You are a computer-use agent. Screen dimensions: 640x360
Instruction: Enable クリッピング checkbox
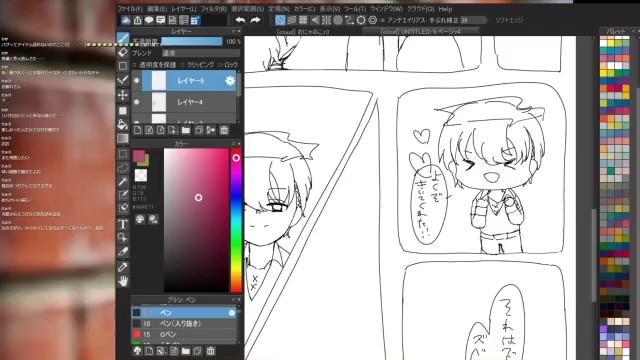pyautogui.click(x=198, y=64)
